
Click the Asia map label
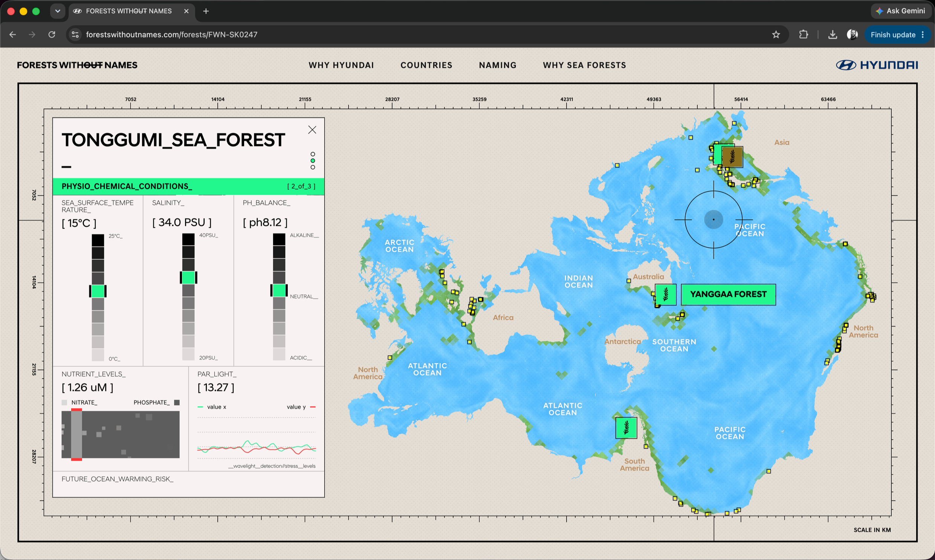[x=781, y=142]
